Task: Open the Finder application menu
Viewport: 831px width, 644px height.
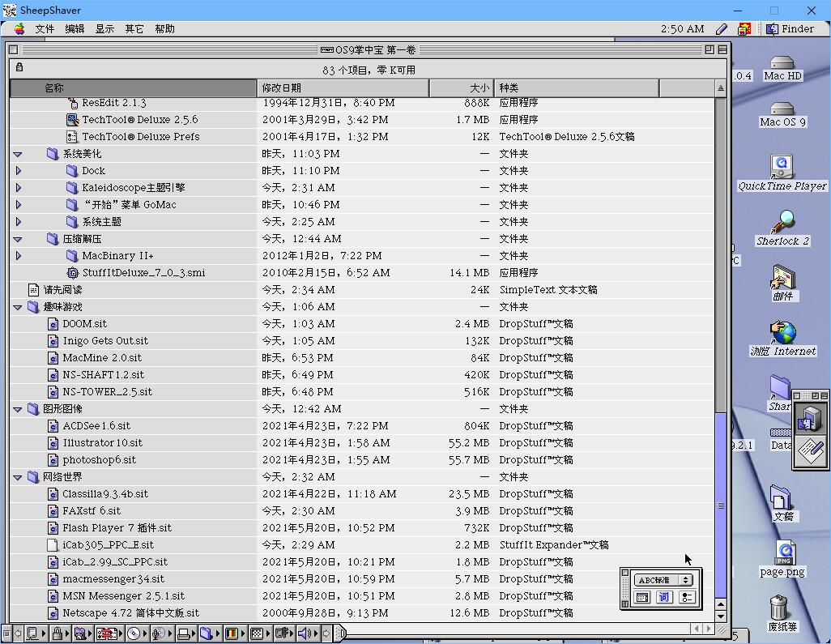Action: coord(790,28)
